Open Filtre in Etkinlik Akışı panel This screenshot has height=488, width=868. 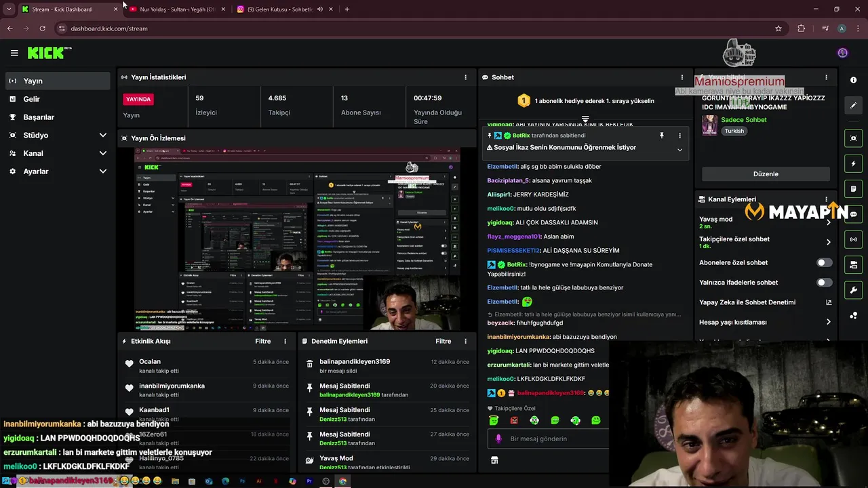coord(262,342)
